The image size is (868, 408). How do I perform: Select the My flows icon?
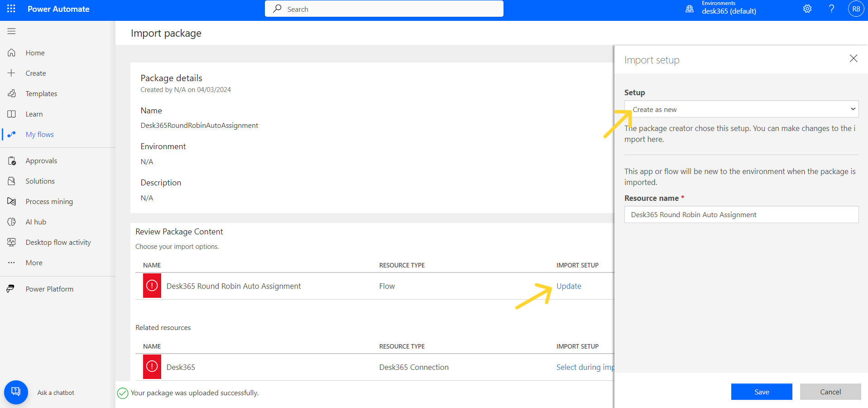11,134
